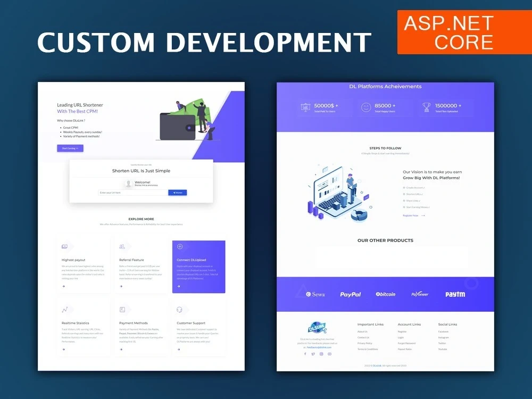Click the 'Create Account' step item

(x=414, y=188)
